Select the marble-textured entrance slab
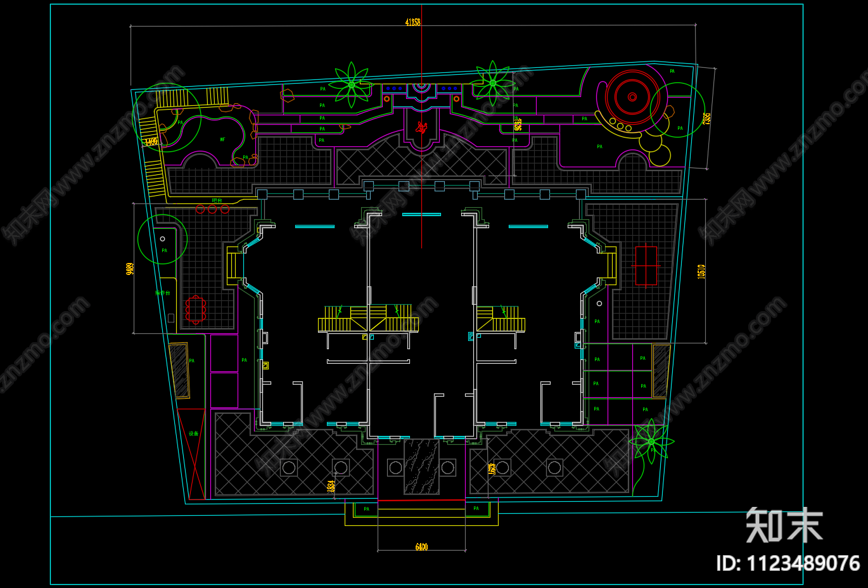The image size is (868, 588). pos(421,466)
